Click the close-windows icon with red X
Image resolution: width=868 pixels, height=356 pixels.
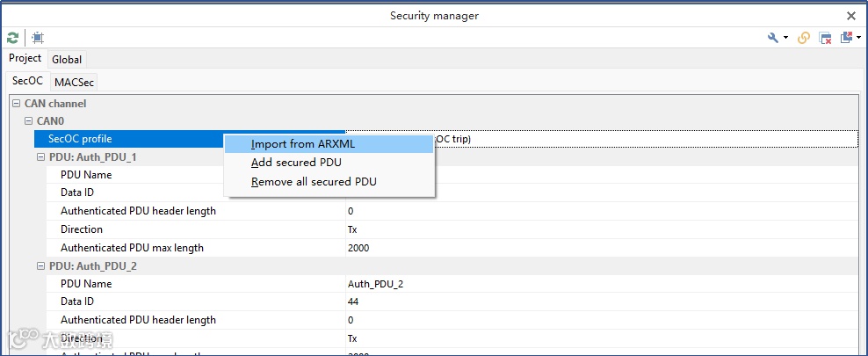click(x=825, y=38)
